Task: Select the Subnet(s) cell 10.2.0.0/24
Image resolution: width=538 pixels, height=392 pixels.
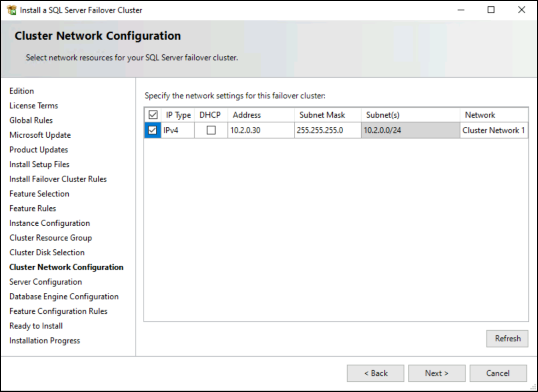Action: click(x=410, y=130)
